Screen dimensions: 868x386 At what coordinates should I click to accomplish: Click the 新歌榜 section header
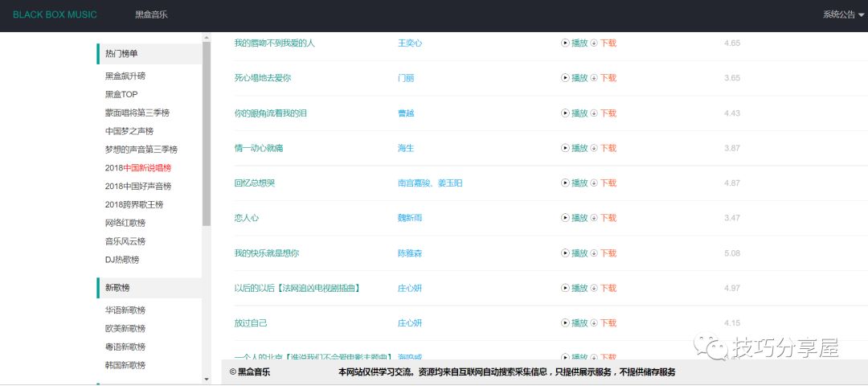pyautogui.click(x=149, y=288)
